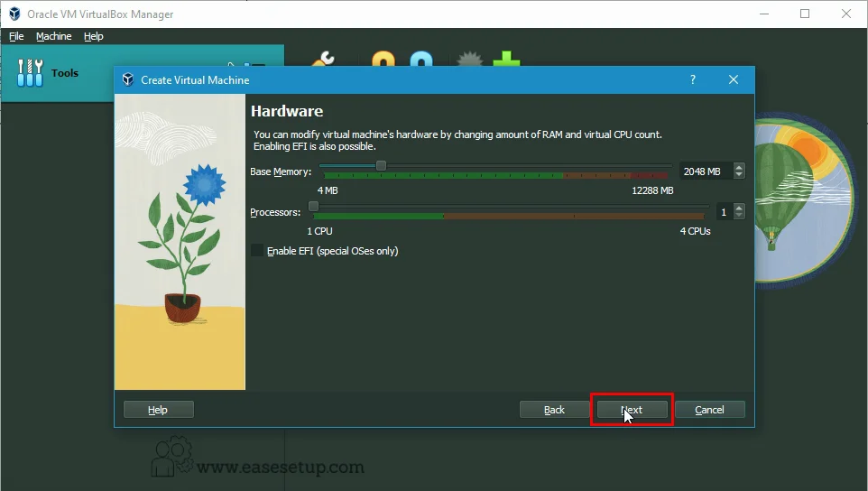Screen dimensions: 868x491
Task: Click the 12288 MB maximum memory label
Action: pyautogui.click(x=652, y=190)
